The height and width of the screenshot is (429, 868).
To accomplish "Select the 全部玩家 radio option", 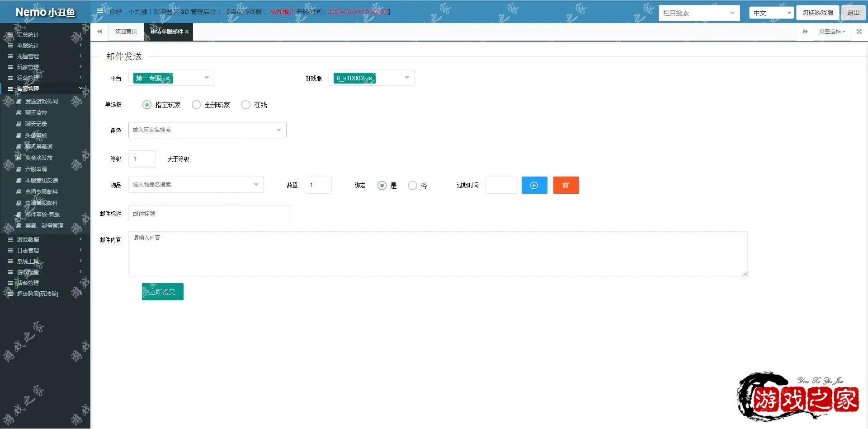I will [196, 105].
